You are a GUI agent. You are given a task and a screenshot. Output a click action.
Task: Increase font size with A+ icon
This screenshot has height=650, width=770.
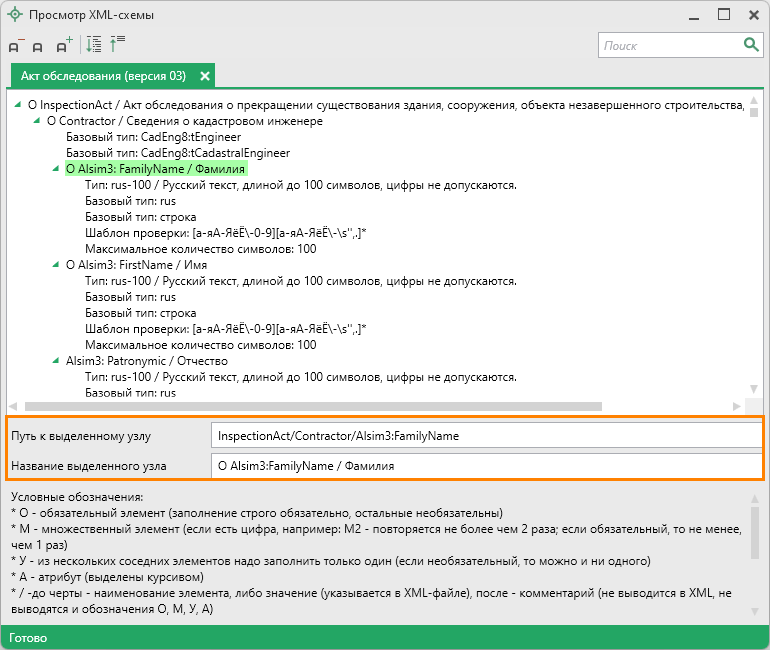64,45
